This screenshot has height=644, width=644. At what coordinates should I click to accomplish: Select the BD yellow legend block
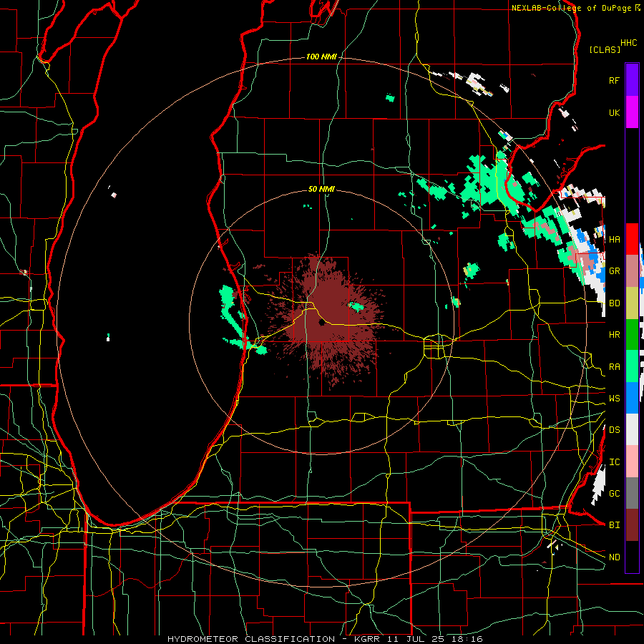(632, 303)
